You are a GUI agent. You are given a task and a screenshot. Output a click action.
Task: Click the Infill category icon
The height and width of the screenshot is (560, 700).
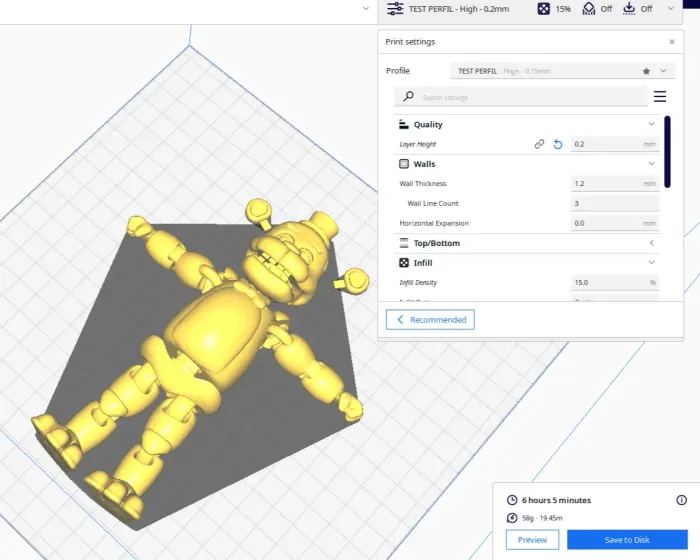[x=404, y=263]
